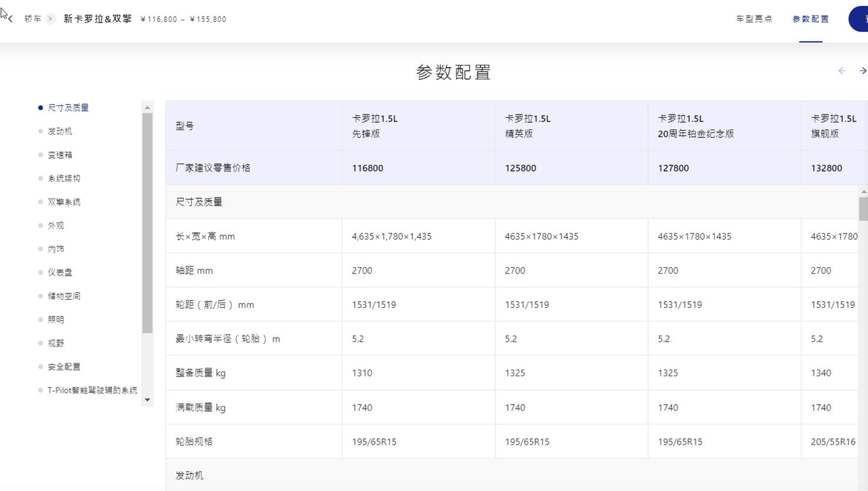This screenshot has width=868, height=491.
Task: Go to 双擎系统 section in sidebar
Action: pyautogui.click(x=64, y=202)
